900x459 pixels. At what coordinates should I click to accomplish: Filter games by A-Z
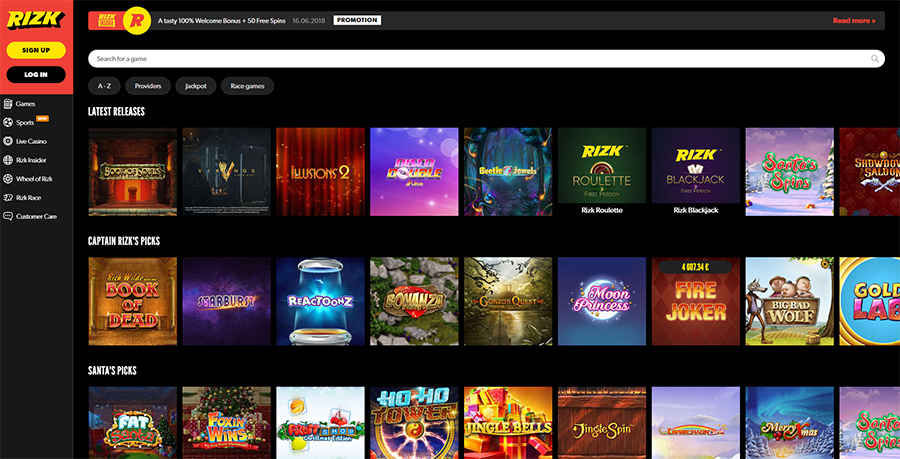(x=104, y=86)
